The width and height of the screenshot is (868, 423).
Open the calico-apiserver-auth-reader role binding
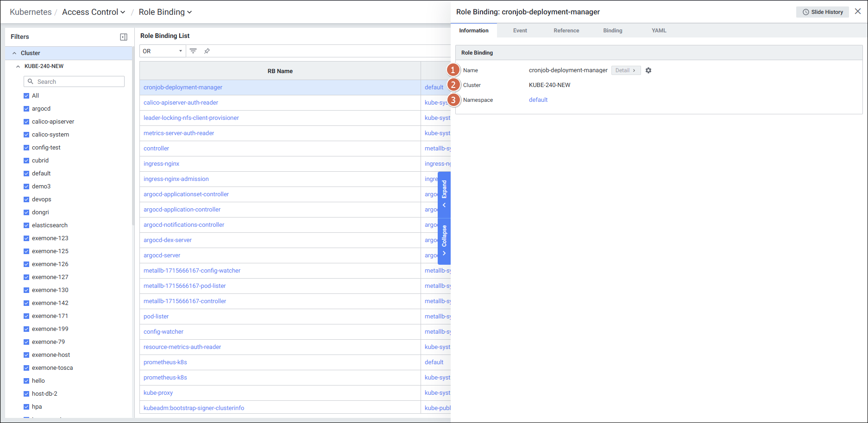click(x=181, y=103)
